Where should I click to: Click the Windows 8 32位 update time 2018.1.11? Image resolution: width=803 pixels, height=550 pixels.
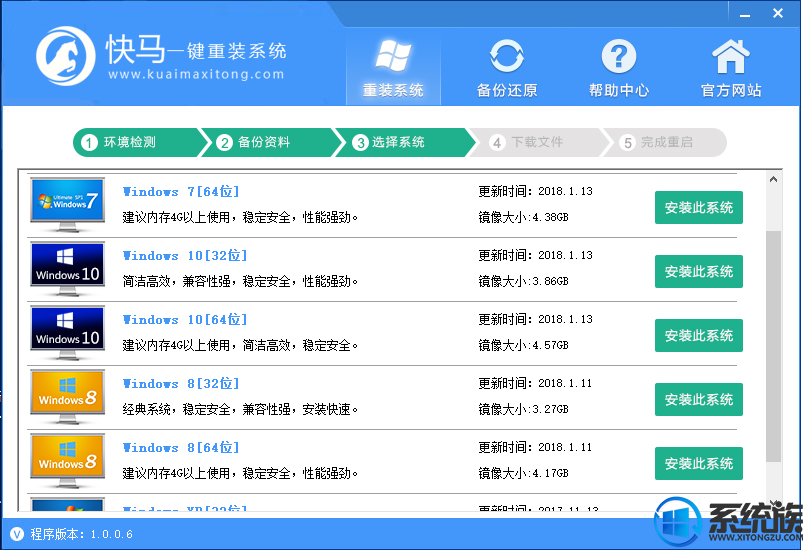click(535, 384)
